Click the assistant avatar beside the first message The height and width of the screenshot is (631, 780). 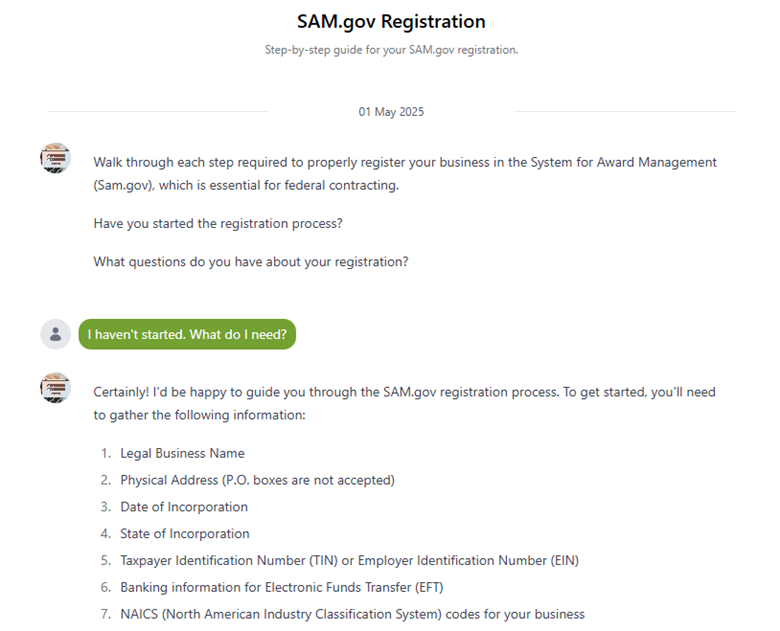click(x=55, y=158)
